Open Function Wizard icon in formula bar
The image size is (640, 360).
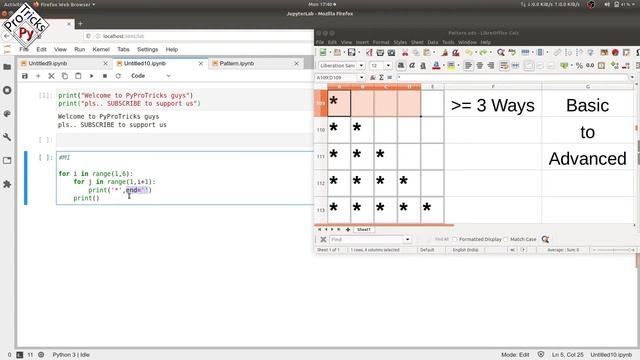tap(373, 77)
